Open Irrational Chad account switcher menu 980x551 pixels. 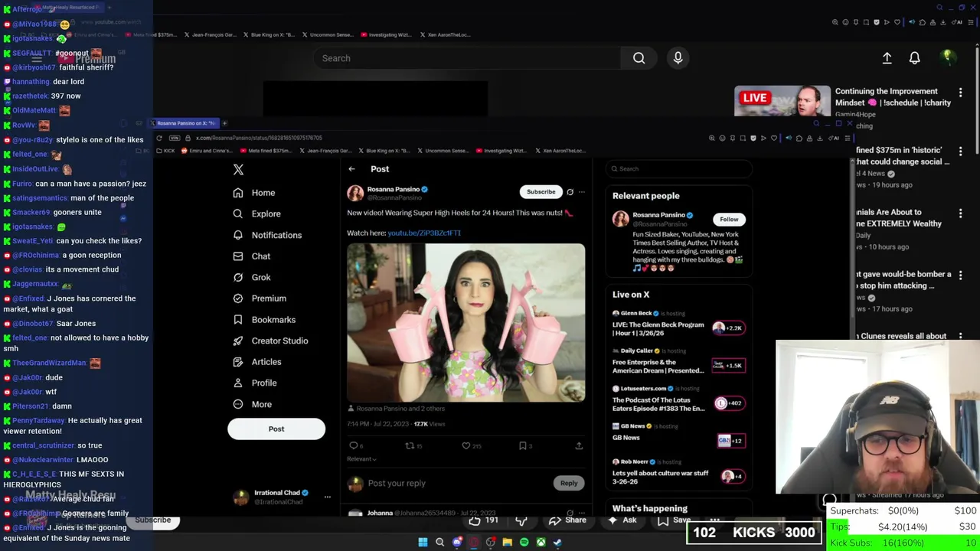[327, 497]
